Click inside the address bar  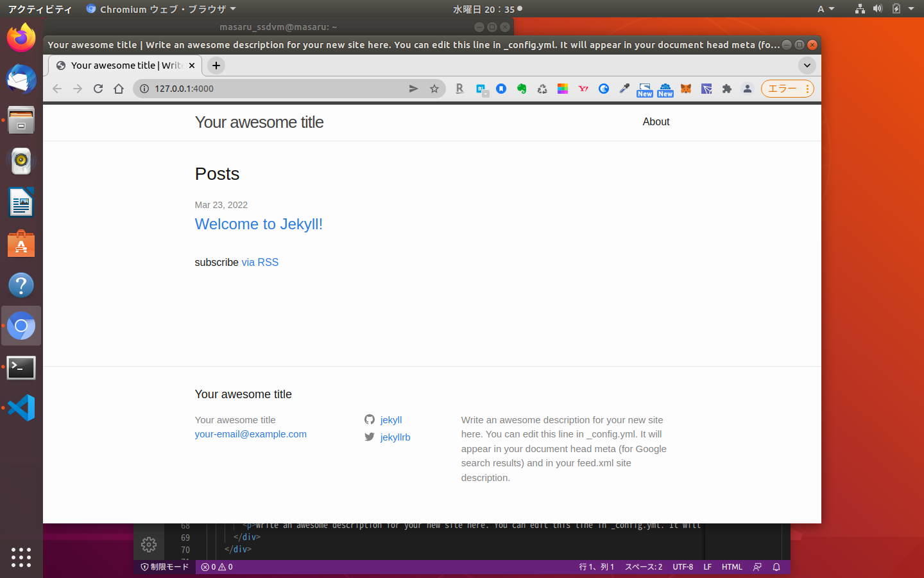tap(257, 89)
